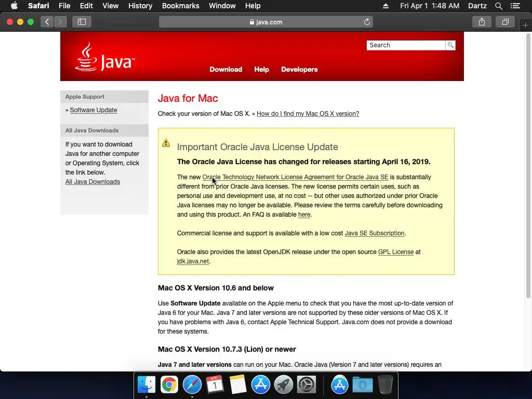Reload the page with the refresh icon

click(x=367, y=22)
